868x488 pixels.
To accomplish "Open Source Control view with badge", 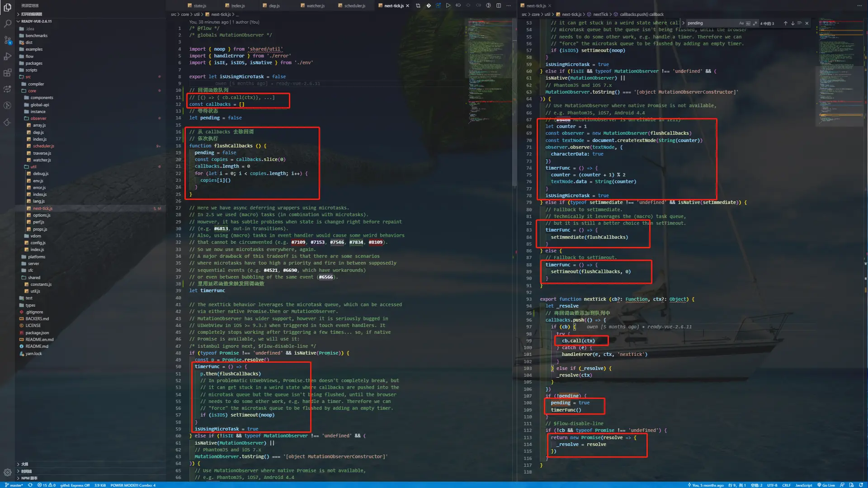I will tap(7, 40).
